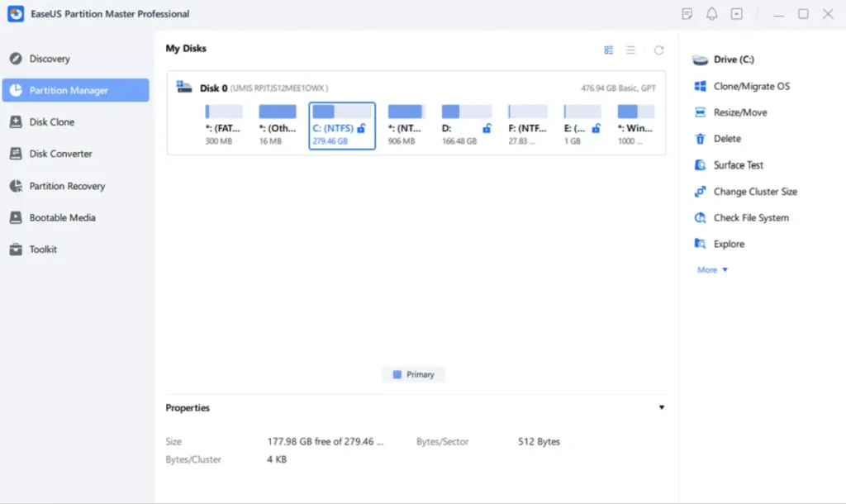Switch disks to list view
The height and width of the screenshot is (504, 846).
click(630, 50)
